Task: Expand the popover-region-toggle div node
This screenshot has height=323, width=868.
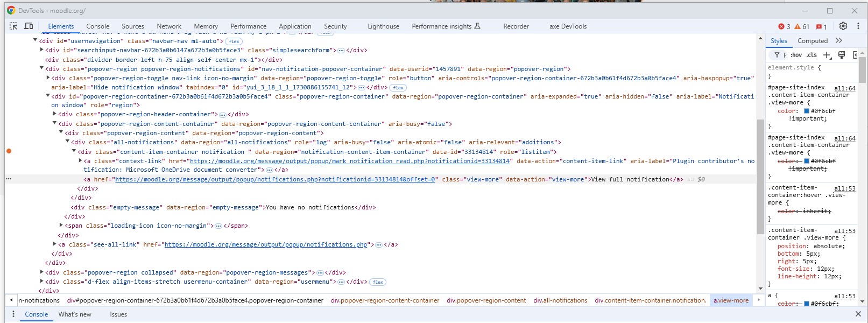Action: 48,78
